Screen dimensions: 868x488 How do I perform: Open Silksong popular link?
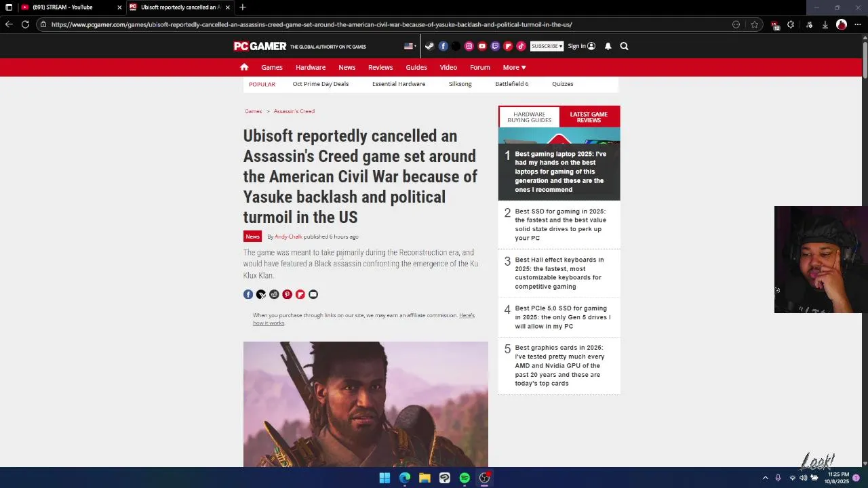[460, 84]
